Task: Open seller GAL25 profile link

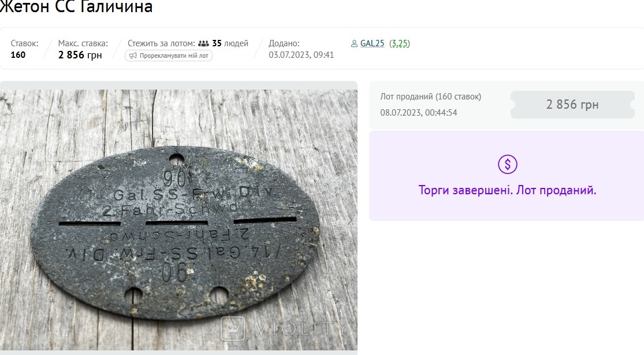Action: (x=372, y=43)
